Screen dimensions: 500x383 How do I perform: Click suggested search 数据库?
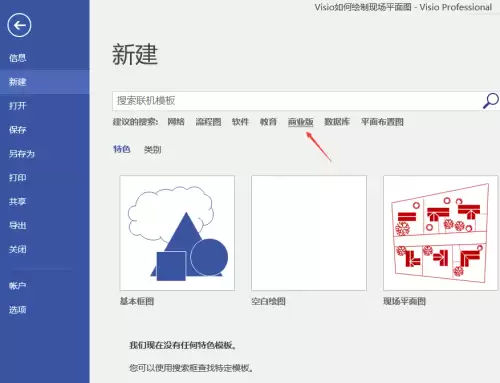tap(337, 122)
